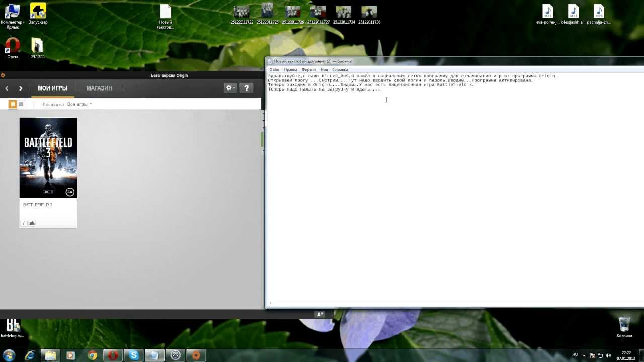
Task: Click the RU language indicator in tray
Action: click(575, 354)
